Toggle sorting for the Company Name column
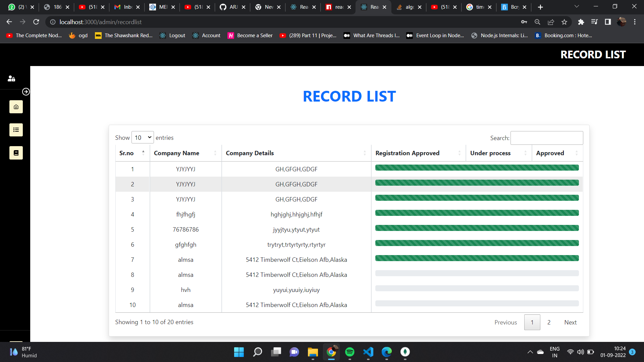Screen dimensions: 644x362 coord(215,153)
